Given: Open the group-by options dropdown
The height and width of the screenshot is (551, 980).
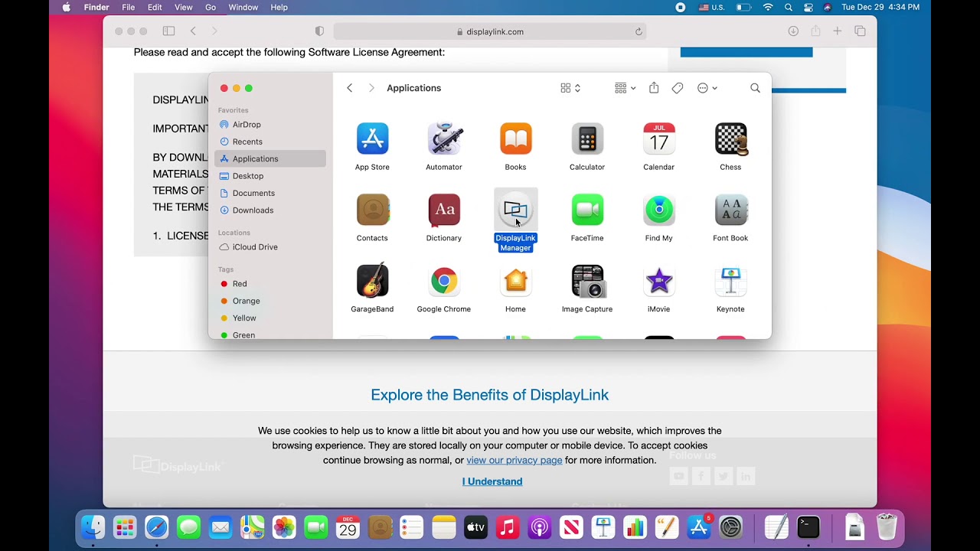Looking at the screenshot, I should pos(626,88).
